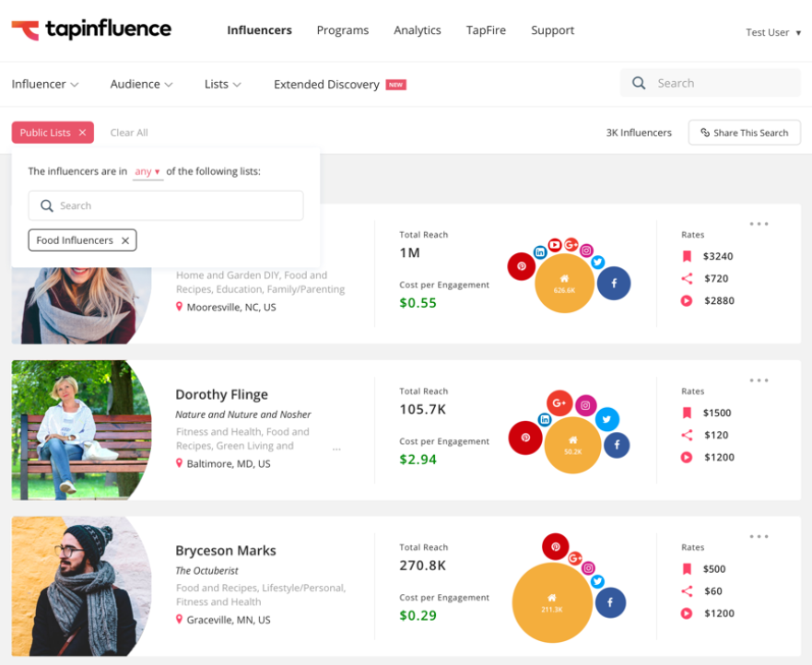This screenshot has height=665, width=812.
Task: Click the Clear All link
Action: (x=129, y=133)
